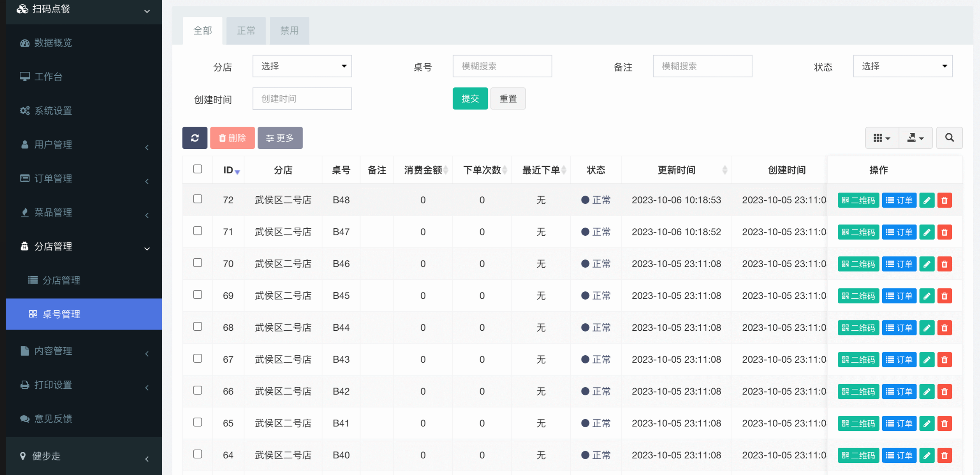Click 订单 orders button for table B45
Screen dimensions: 980x475
[899, 296]
